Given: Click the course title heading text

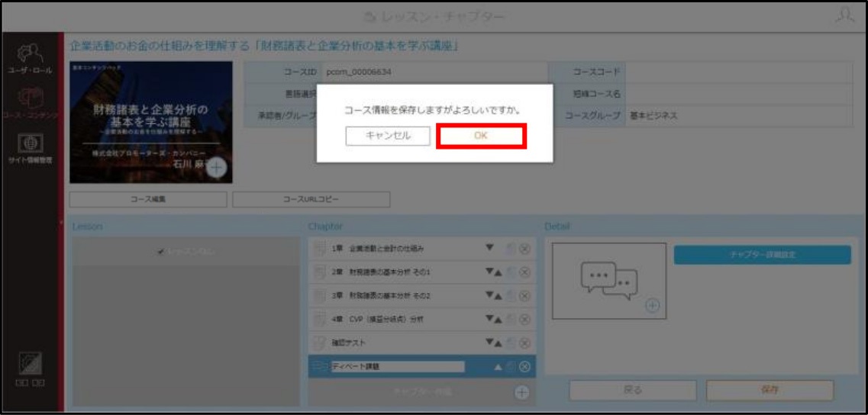Looking at the screenshot, I should [264, 46].
